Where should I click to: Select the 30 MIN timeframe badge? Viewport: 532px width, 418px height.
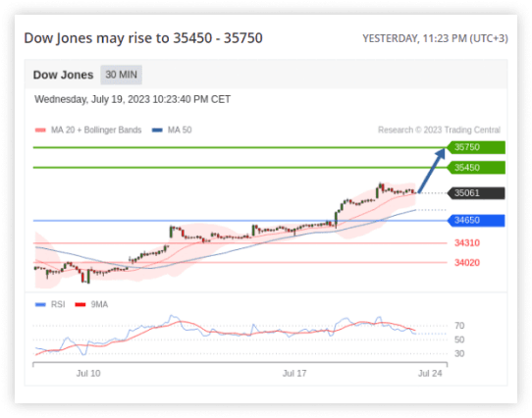pos(121,75)
